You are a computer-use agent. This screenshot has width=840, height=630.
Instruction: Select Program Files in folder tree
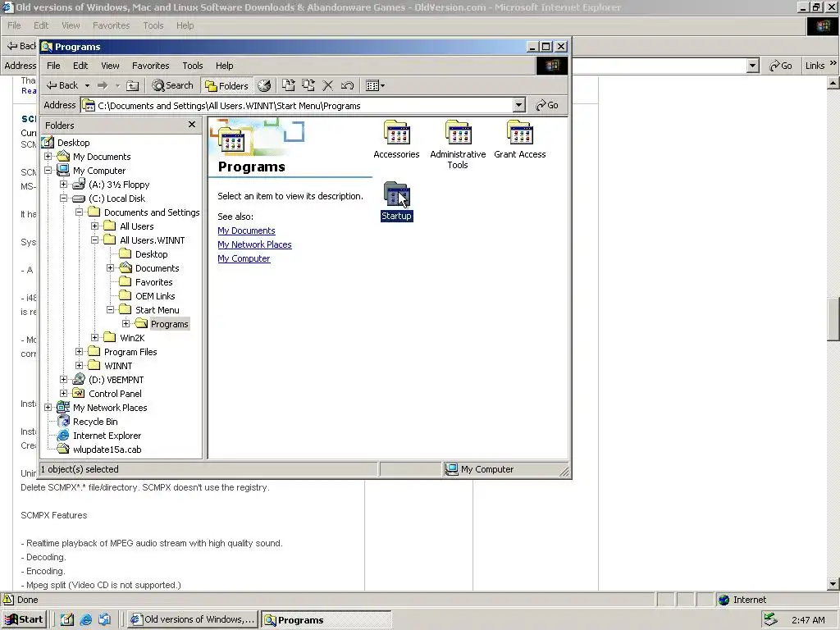click(130, 351)
